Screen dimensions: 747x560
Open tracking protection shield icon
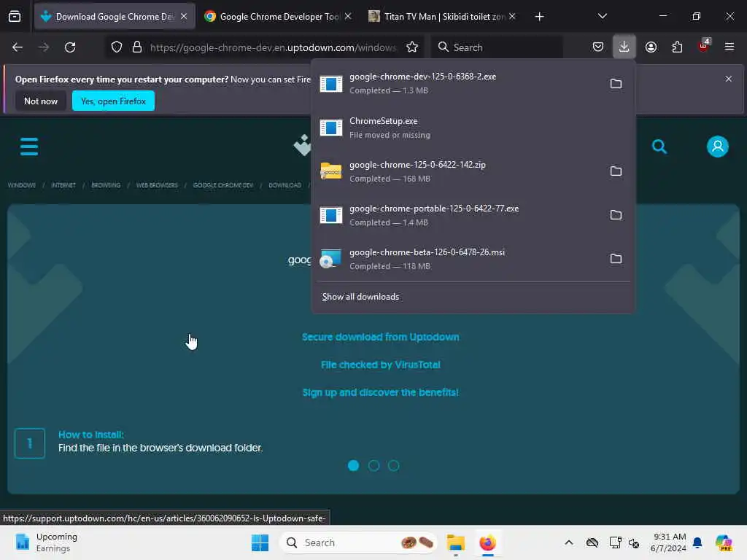pos(117,47)
